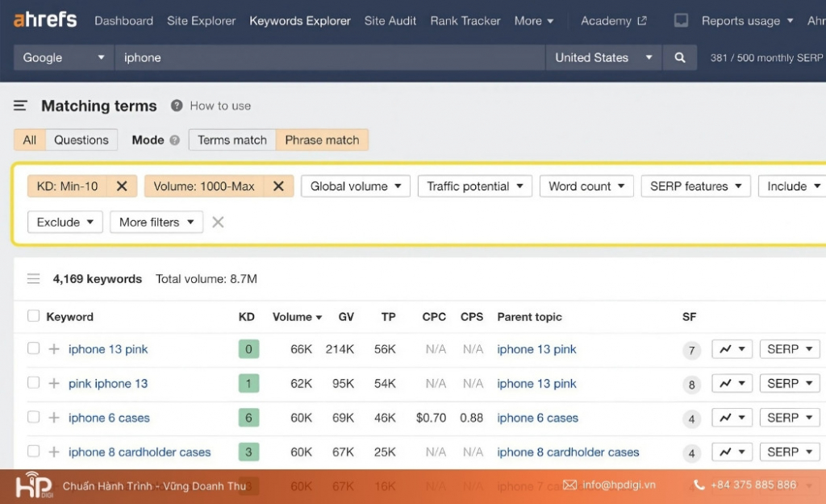The height and width of the screenshot is (504, 826).
Task: Open the list options icon beside 4,169 keywords
Action: tap(33, 278)
